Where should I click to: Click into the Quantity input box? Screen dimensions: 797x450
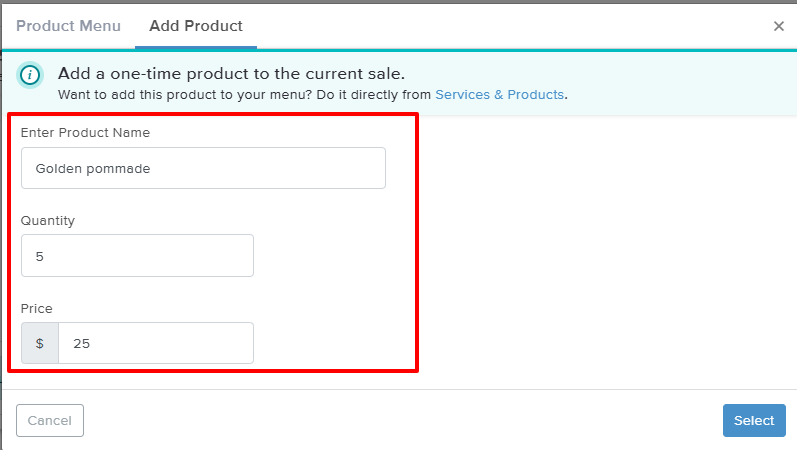click(150, 256)
